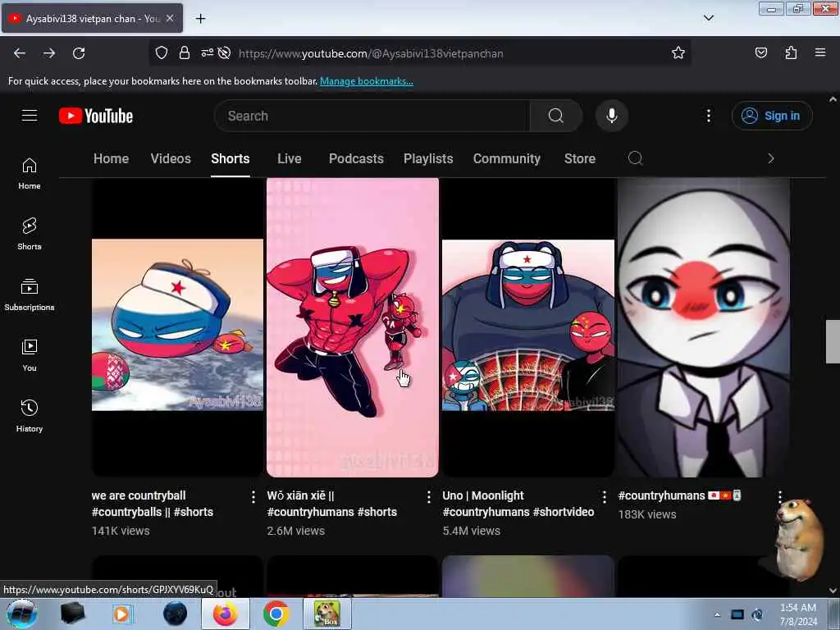
Task: Play the Uno cards short thumbnail
Action: tap(528, 327)
